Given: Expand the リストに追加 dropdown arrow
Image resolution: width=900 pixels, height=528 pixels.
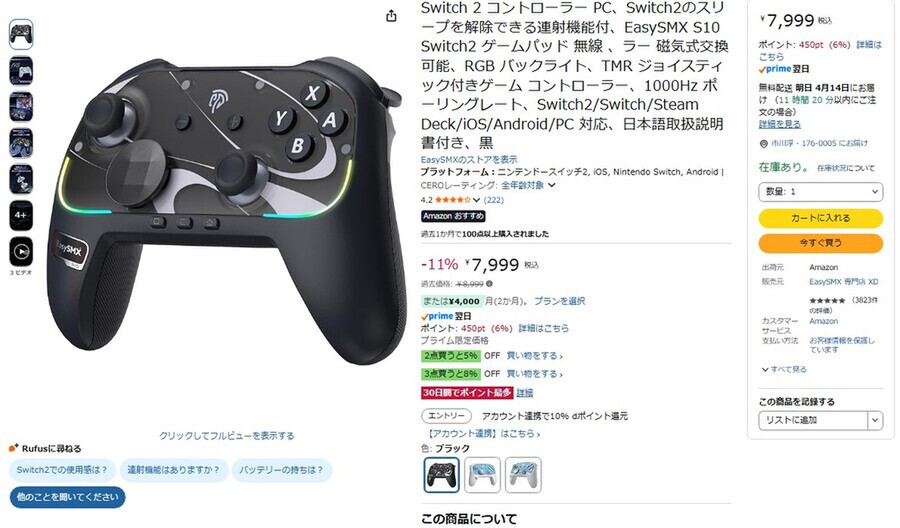Looking at the screenshot, I should pyautogui.click(x=875, y=420).
